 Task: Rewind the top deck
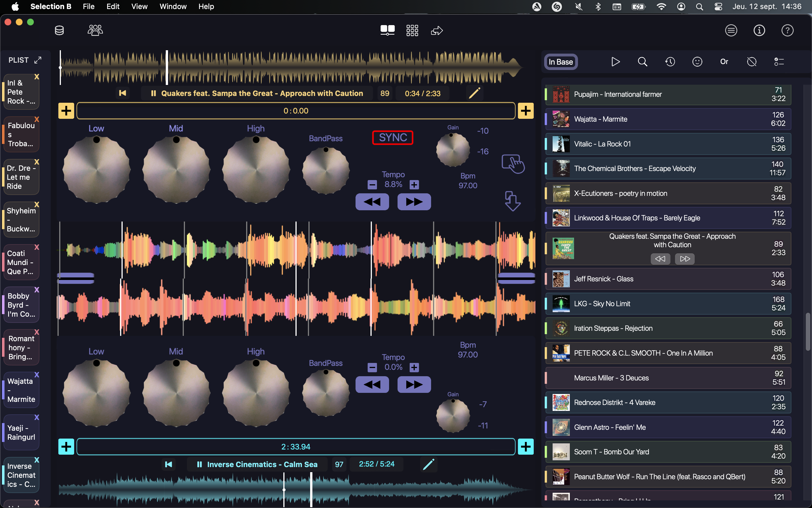click(x=372, y=202)
